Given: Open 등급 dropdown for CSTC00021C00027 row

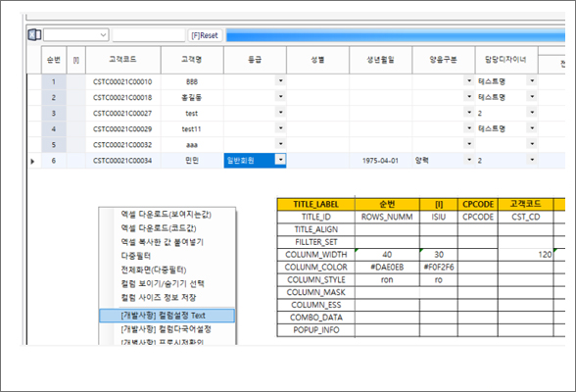Looking at the screenshot, I should click(x=280, y=113).
